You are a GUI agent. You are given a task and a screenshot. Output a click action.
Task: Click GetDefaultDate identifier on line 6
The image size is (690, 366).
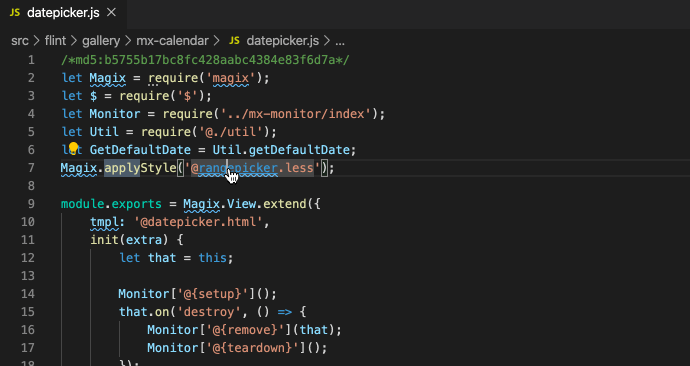[140, 150]
